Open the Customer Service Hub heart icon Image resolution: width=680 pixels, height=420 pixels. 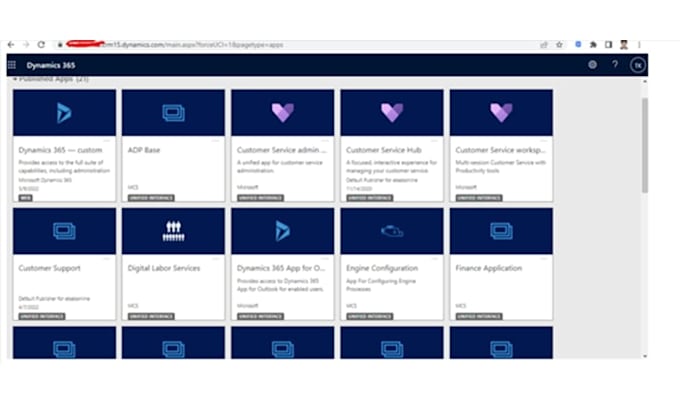tap(392, 113)
